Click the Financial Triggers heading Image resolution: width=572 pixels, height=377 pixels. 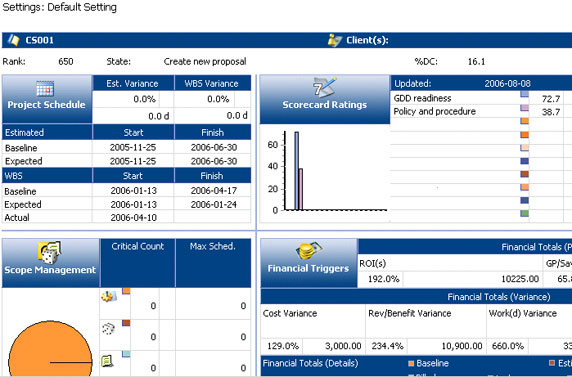click(308, 269)
